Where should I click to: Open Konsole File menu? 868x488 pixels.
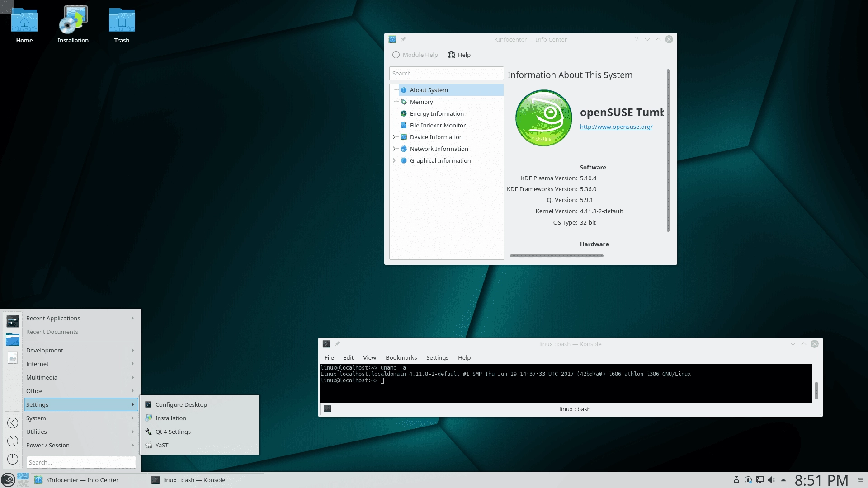click(x=329, y=357)
